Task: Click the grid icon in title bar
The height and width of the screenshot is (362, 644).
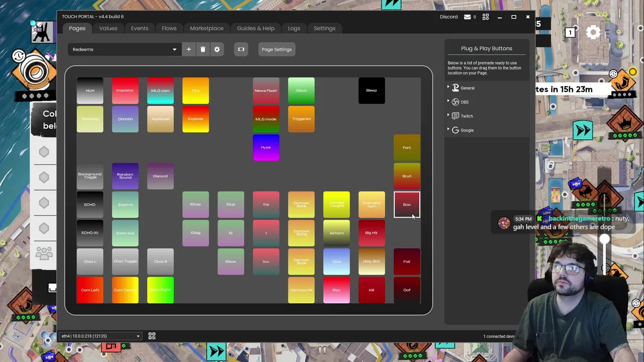Action: click(486, 17)
